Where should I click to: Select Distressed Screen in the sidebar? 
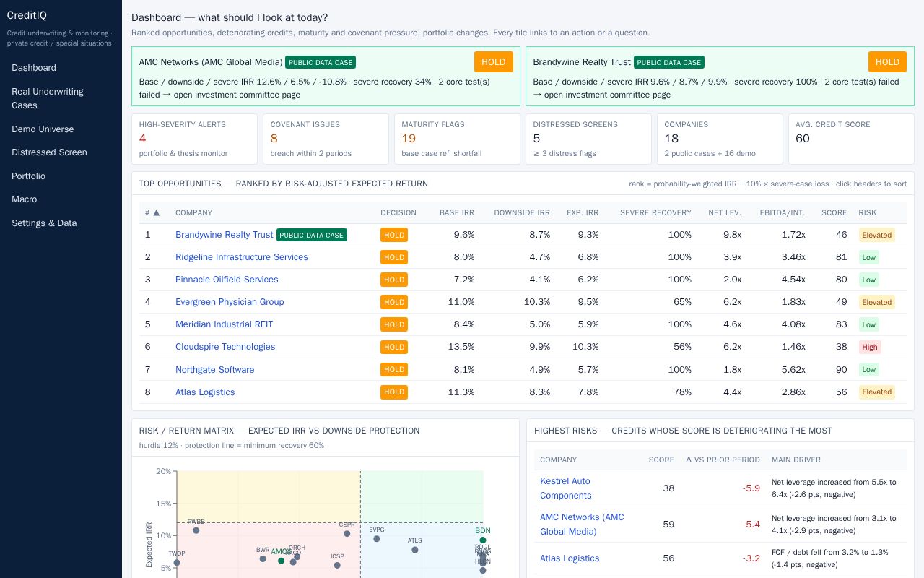click(61, 152)
